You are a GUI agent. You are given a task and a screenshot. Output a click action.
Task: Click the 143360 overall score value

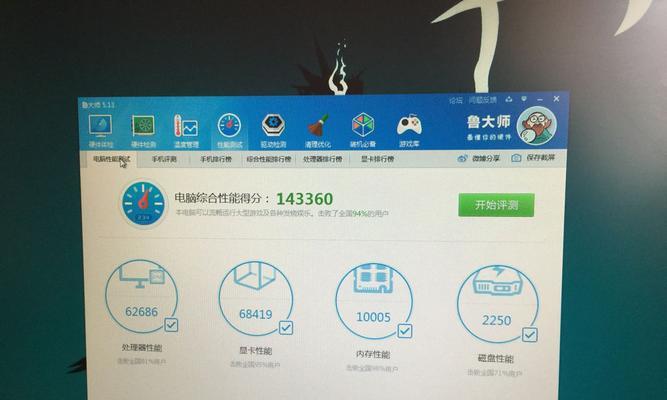click(x=305, y=199)
